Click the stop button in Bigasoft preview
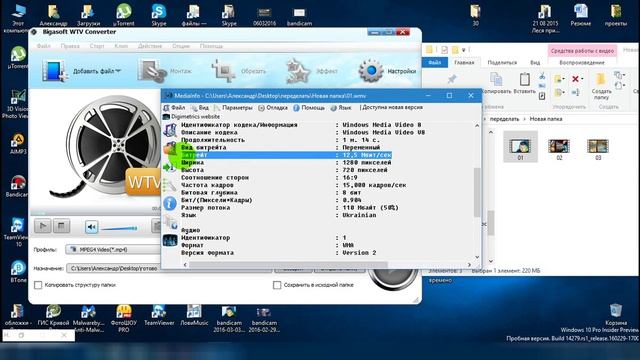This screenshot has height=360, width=640. click(x=61, y=225)
